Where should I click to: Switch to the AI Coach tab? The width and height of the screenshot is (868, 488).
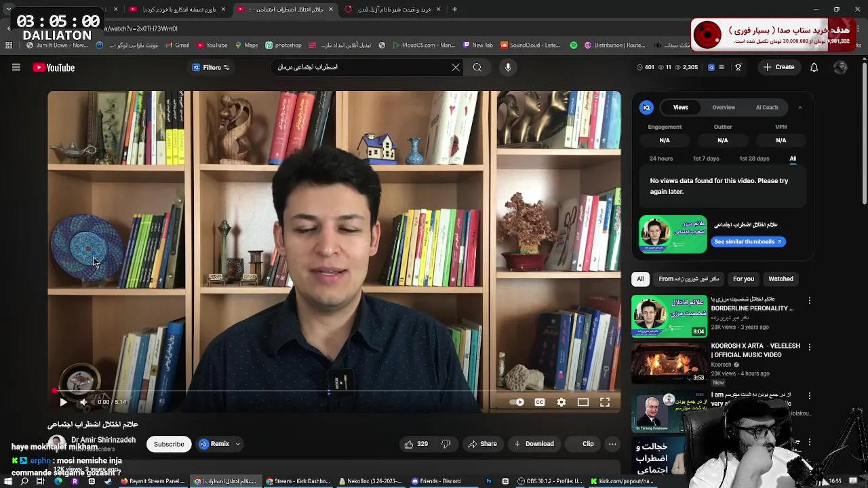click(767, 107)
